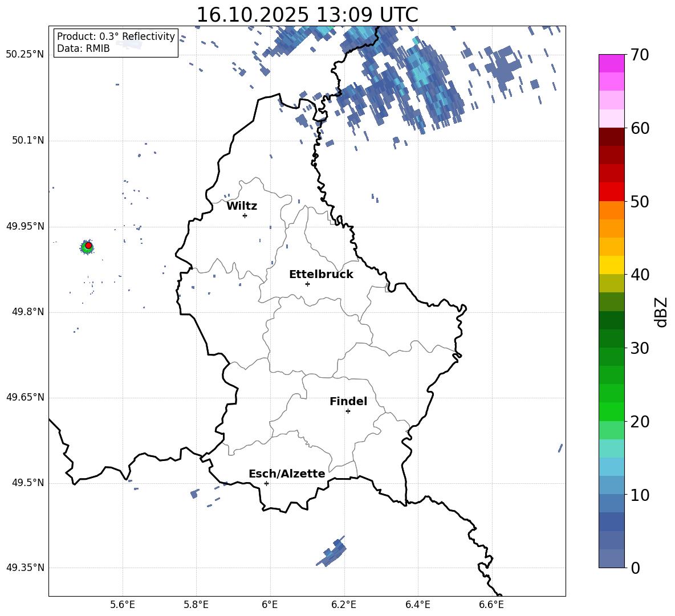Click the 6.6°E longitude label
The image size is (675, 616).
click(491, 605)
